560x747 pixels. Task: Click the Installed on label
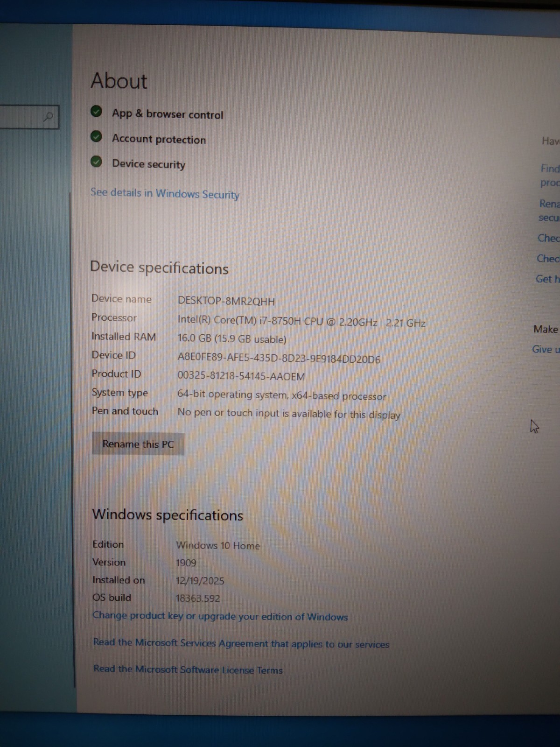point(119,580)
